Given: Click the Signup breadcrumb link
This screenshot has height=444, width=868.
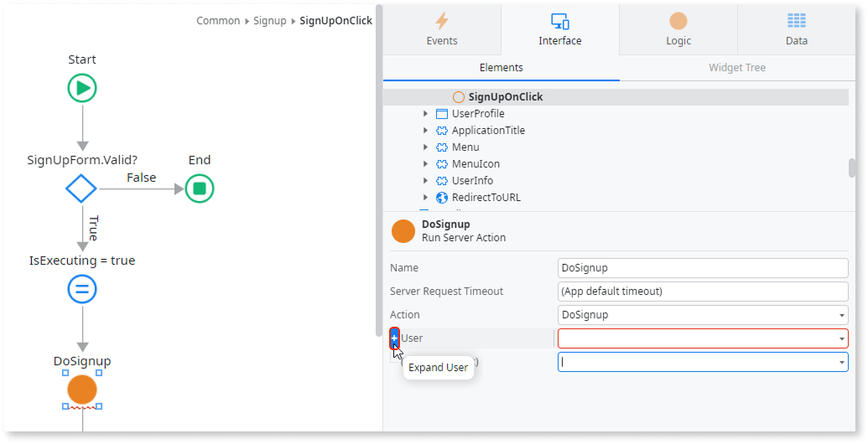Looking at the screenshot, I should (269, 21).
